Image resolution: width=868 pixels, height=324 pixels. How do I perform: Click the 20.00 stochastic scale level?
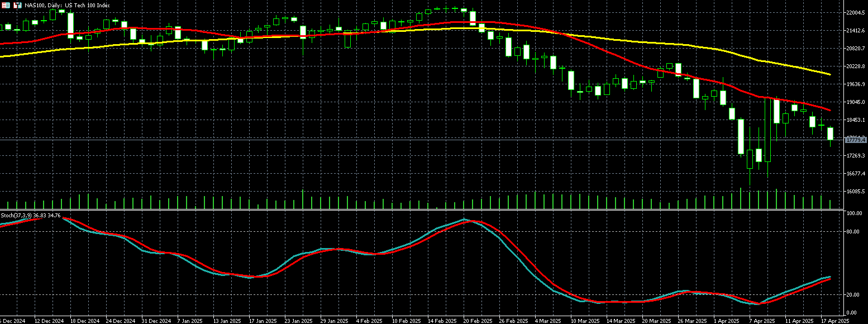pos(852,294)
